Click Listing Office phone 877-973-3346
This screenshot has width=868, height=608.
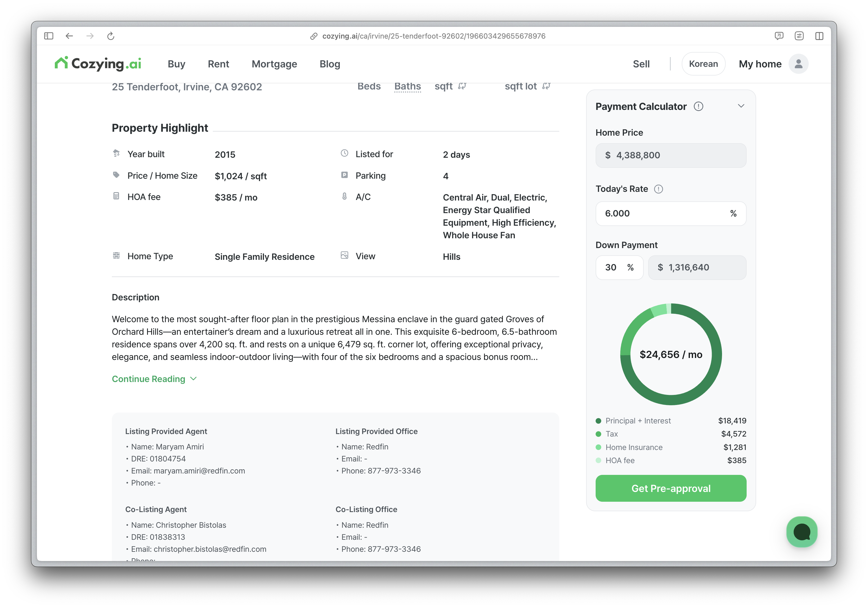tap(394, 471)
